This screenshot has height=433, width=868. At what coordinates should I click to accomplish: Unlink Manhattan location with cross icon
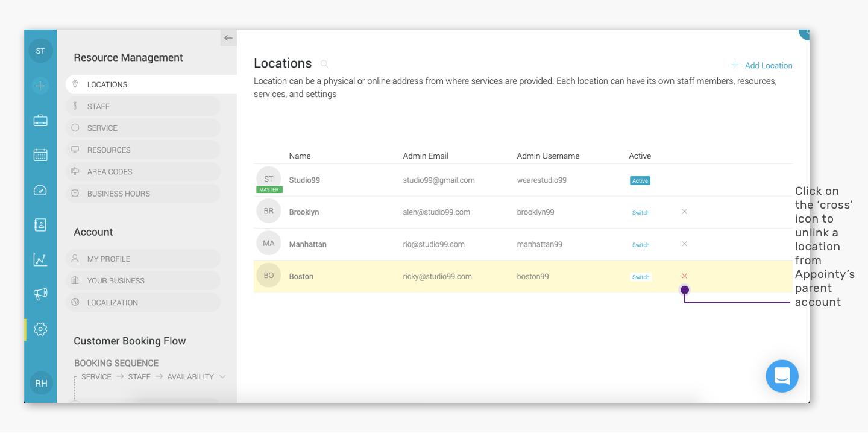point(684,244)
